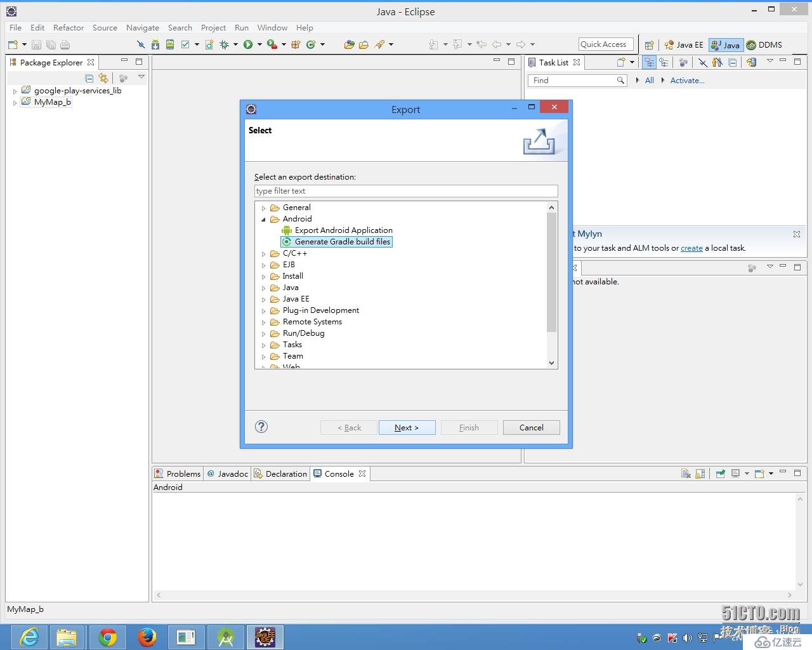Expand the General folder in Export tree
The width and height of the screenshot is (812, 650).
pos(264,208)
